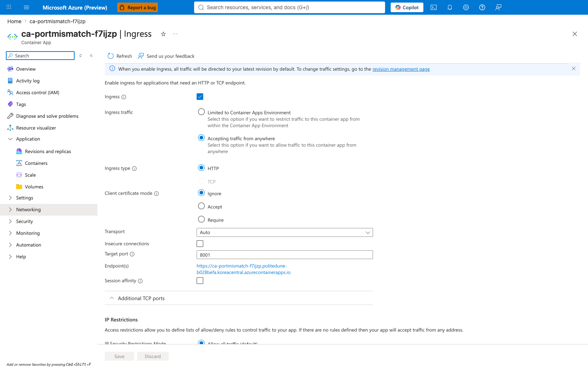The image size is (588, 368).
Task: Click the Refresh button
Action: point(120,56)
